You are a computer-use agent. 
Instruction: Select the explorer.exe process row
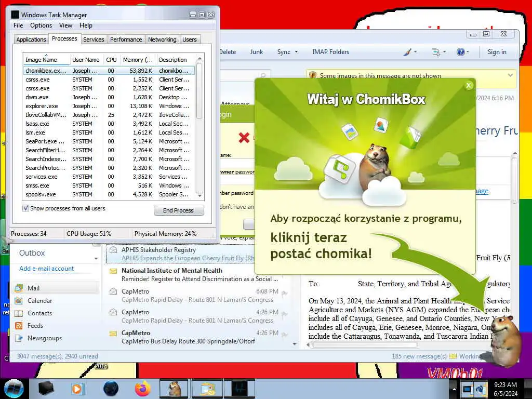click(109, 106)
